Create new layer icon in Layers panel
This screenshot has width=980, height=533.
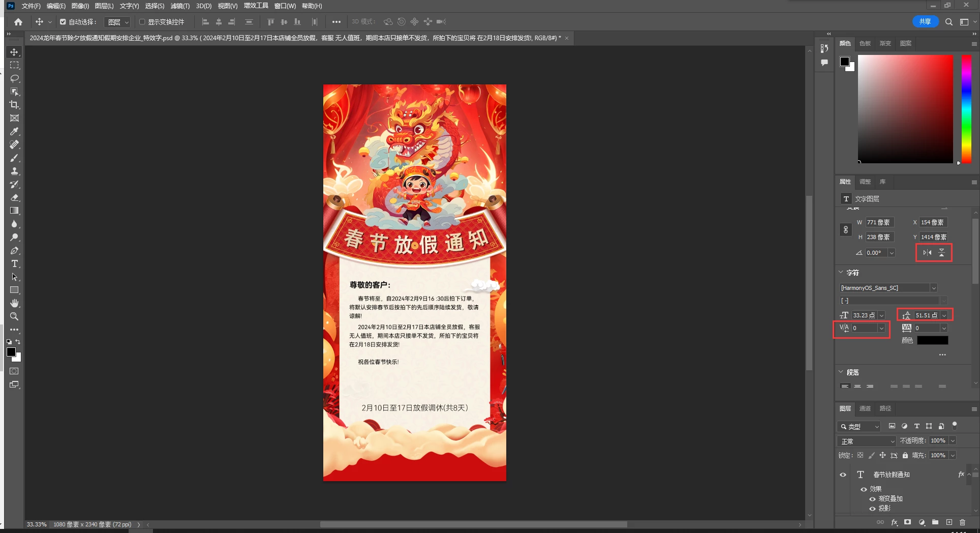pyautogui.click(x=949, y=522)
